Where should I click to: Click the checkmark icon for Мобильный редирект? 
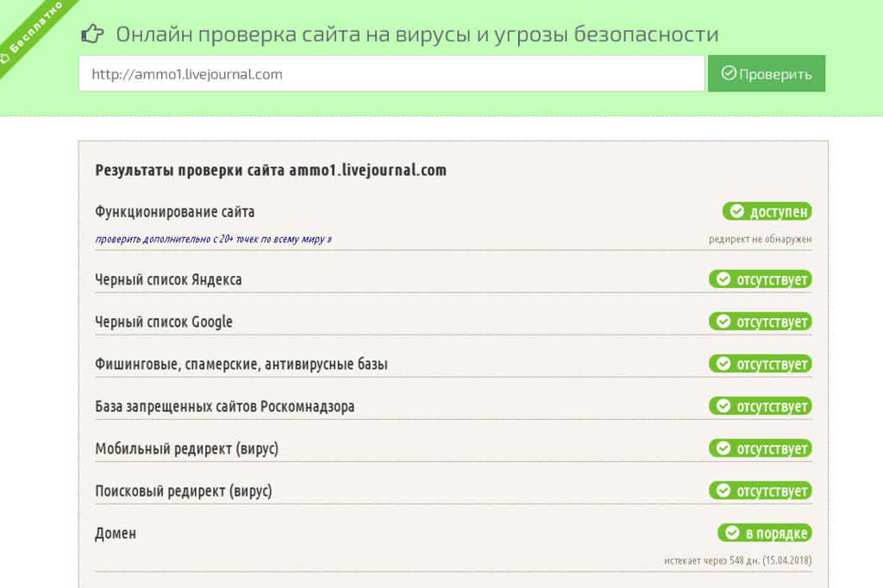click(723, 448)
